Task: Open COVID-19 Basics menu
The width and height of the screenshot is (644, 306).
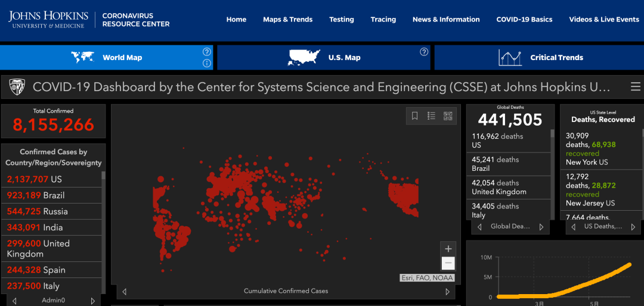Action: click(x=524, y=19)
